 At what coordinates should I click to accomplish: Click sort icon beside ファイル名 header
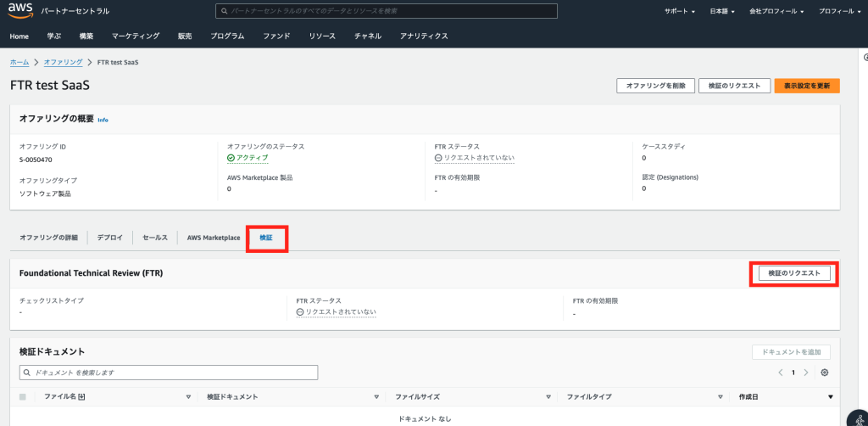(x=82, y=396)
